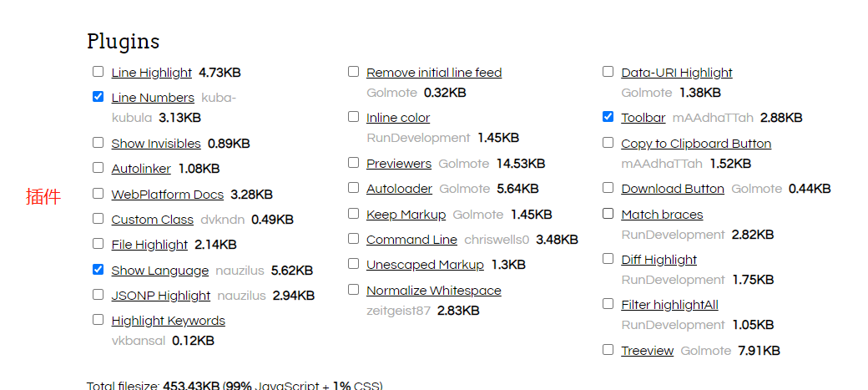Tick the Match braces checkbox
Screen dimensions: 868x390
point(608,213)
